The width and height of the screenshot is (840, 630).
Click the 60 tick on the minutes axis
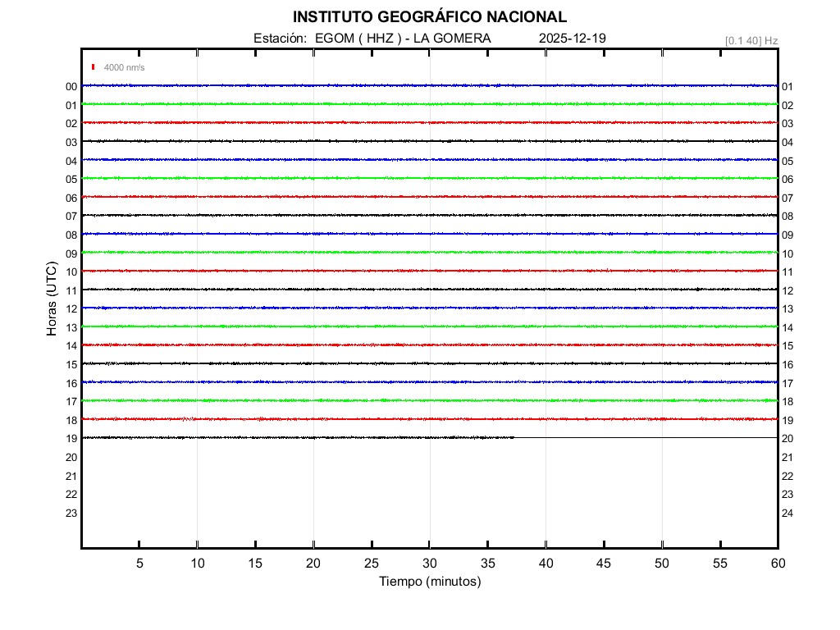pos(777,563)
